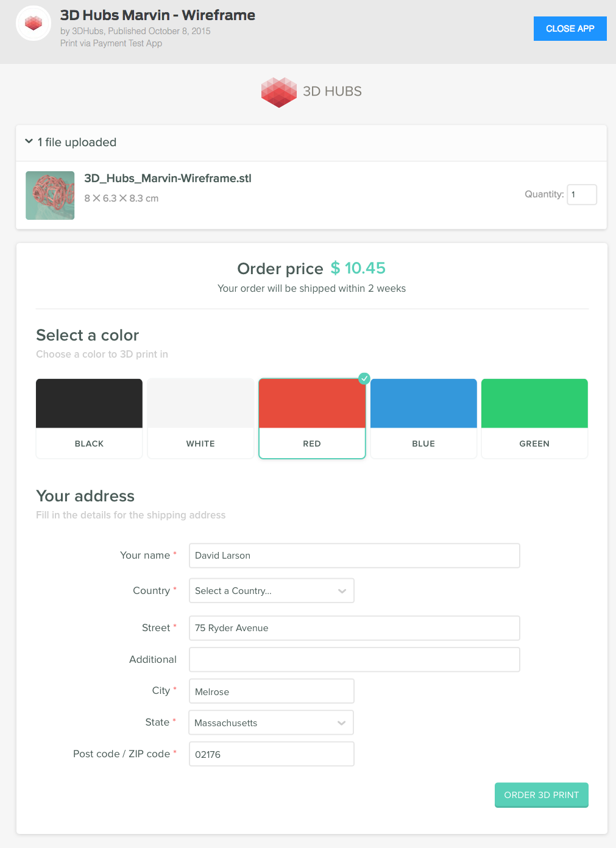Click the ZIP code field

[x=271, y=754]
